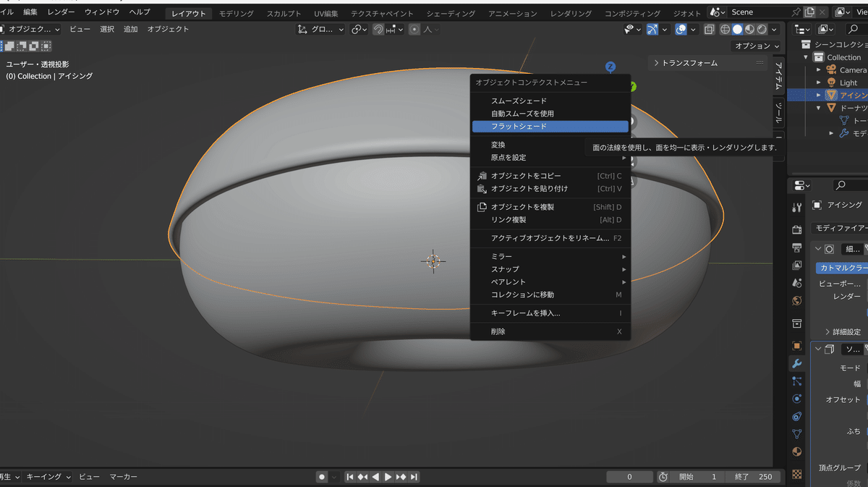Play the animation forward
This screenshot has width=868, height=487.
pos(388,477)
